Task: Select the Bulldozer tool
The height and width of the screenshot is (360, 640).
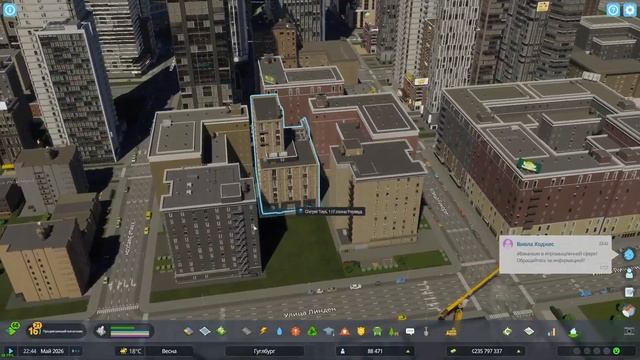Action: tap(451, 331)
